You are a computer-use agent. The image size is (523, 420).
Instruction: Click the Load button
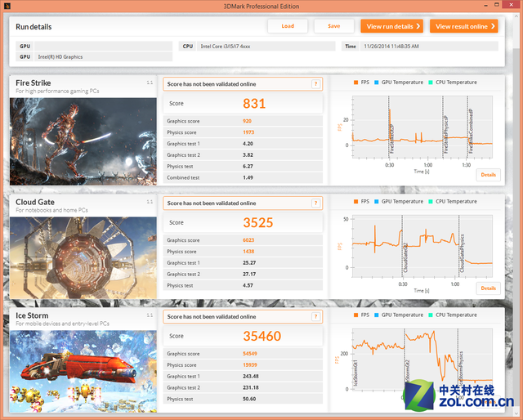point(288,26)
